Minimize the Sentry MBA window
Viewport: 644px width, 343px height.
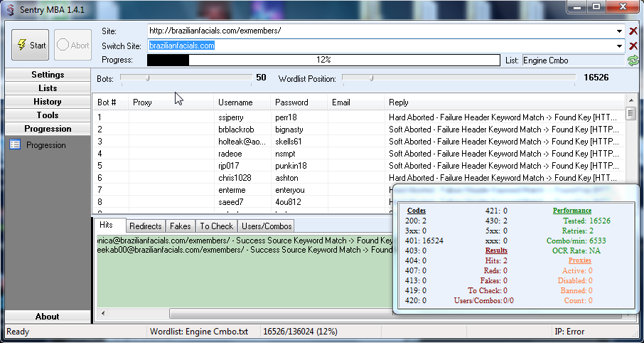(x=577, y=6)
